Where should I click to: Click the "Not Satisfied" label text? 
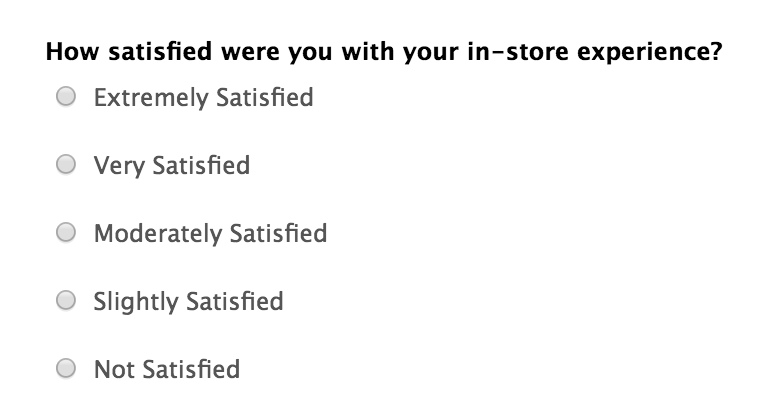(167, 370)
